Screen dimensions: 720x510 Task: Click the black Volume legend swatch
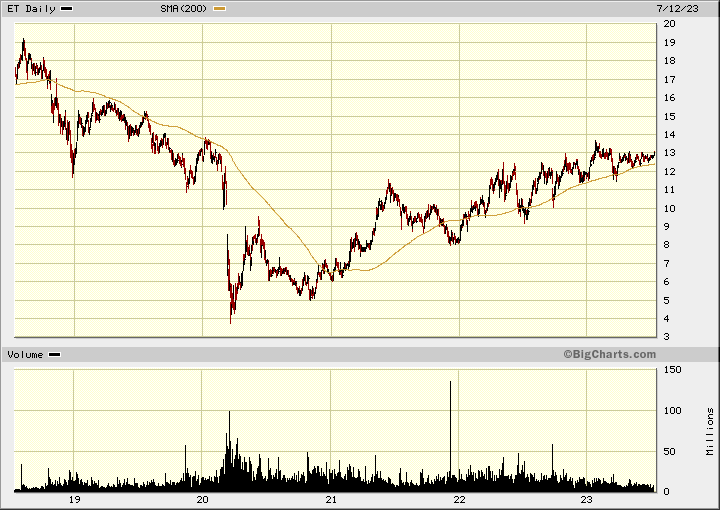(x=55, y=354)
